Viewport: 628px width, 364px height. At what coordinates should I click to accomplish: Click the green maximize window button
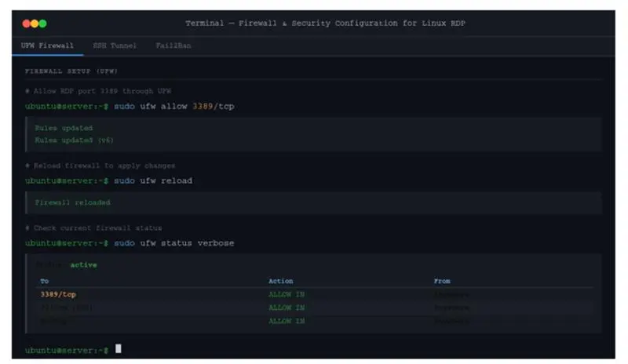tap(42, 24)
